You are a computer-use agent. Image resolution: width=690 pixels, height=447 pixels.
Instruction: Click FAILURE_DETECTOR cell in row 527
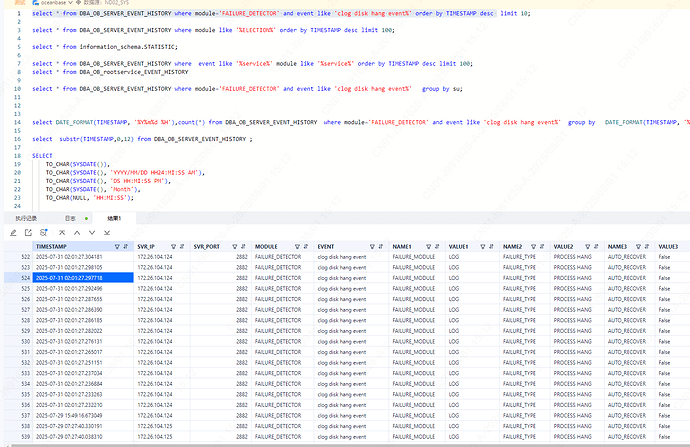(283, 310)
